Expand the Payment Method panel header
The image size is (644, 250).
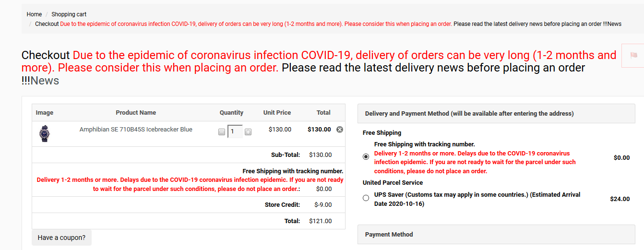pos(496,235)
